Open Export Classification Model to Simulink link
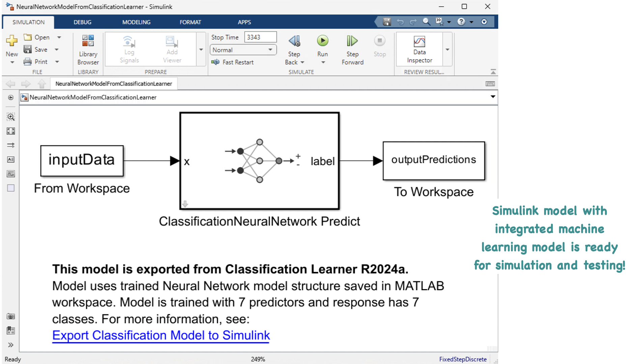627x364 pixels. pyautogui.click(x=161, y=335)
